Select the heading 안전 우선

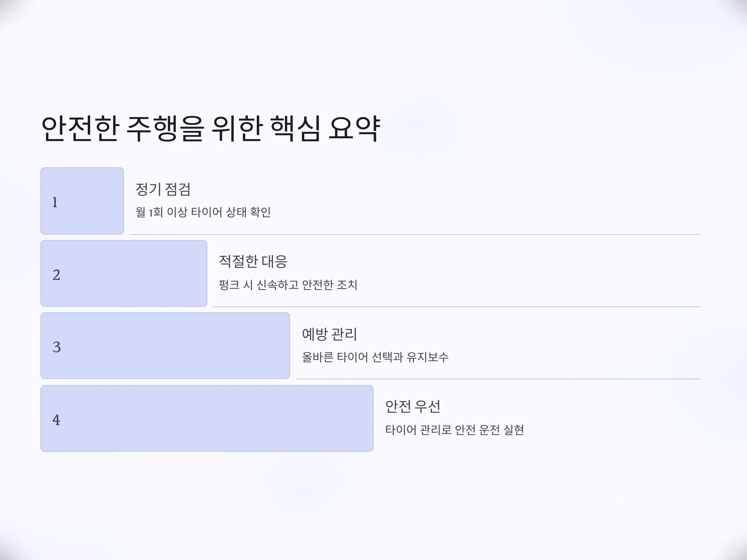point(413,406)
